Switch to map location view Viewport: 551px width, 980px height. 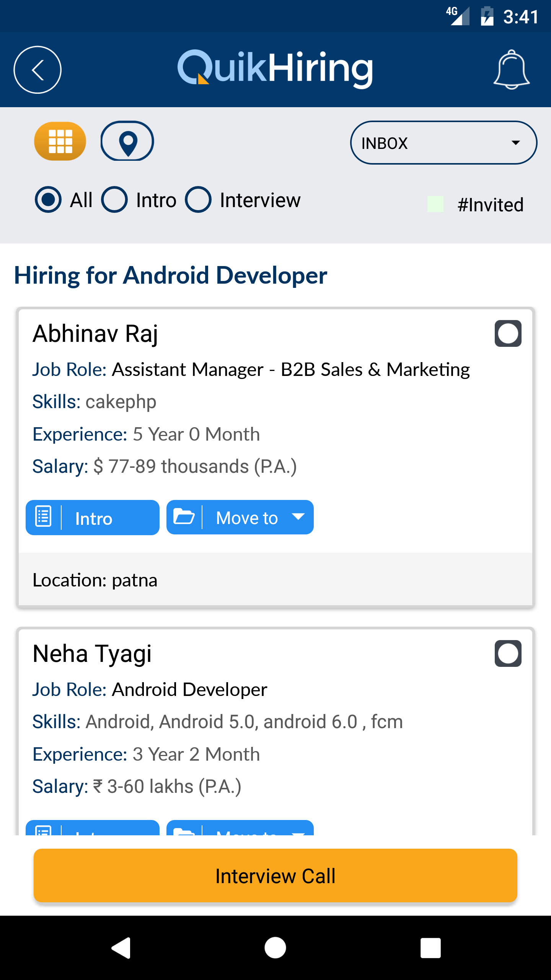tap(127, 141)
